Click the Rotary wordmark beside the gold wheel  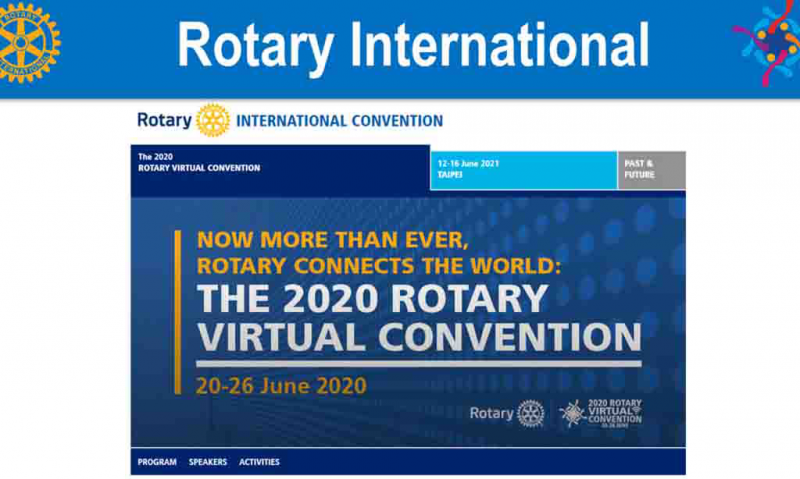tap(164, 121)
